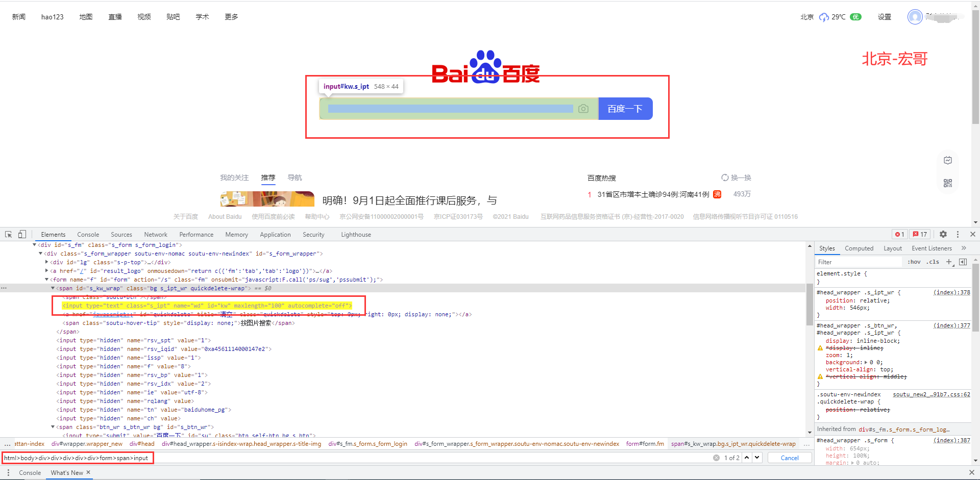This screenshot has width=980, height=480.
Task: Toggle the :hov element state panel
Action: [x=914, y=262]
